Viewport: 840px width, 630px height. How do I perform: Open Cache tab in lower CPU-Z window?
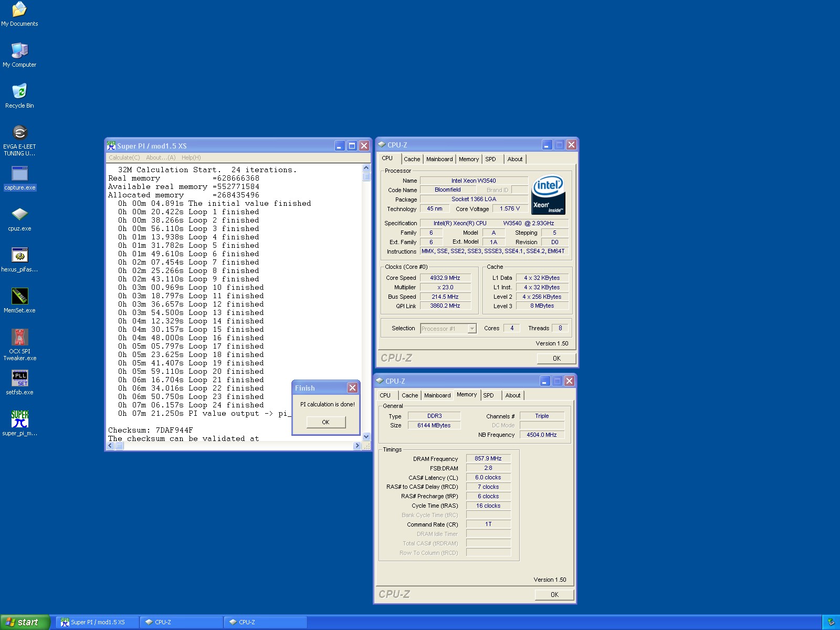click(410, 395)
